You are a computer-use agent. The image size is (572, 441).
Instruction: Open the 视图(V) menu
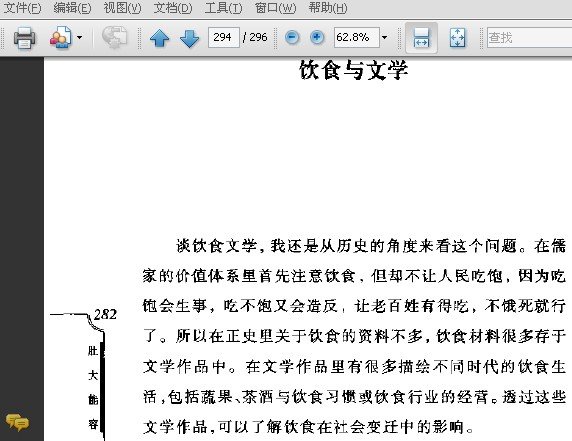click(122, 8)
